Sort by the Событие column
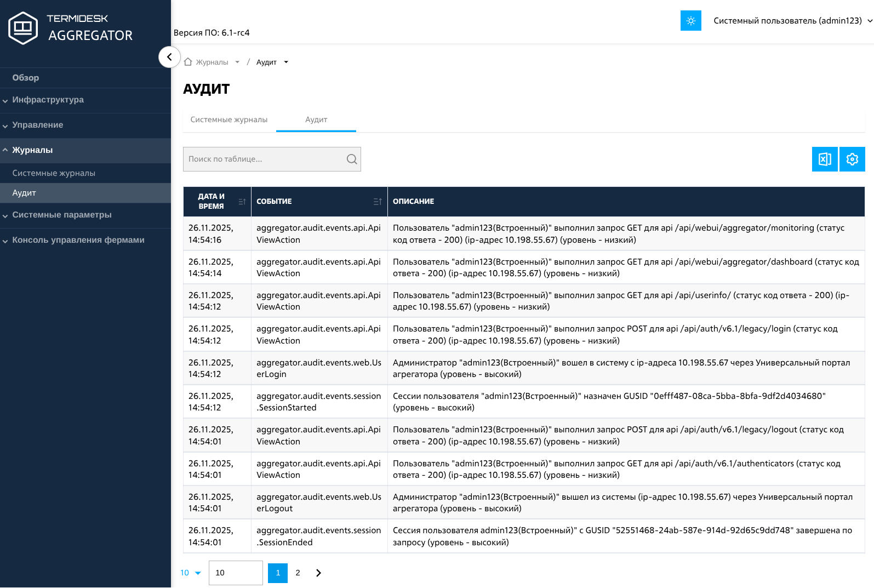Screen dimensions: 874x588 377,202
